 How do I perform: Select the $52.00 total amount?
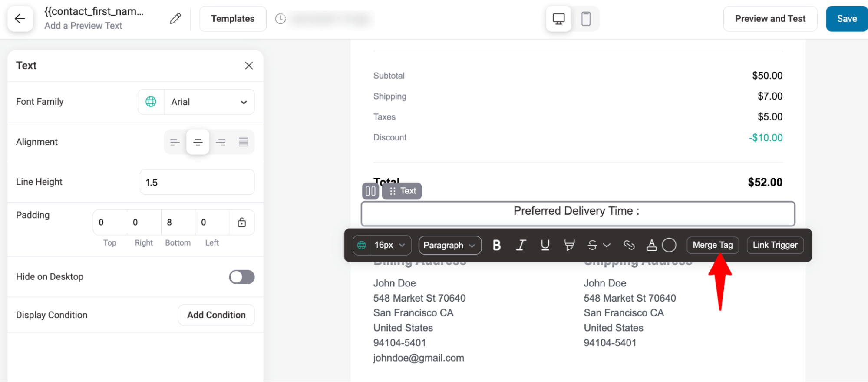[765, 183]
